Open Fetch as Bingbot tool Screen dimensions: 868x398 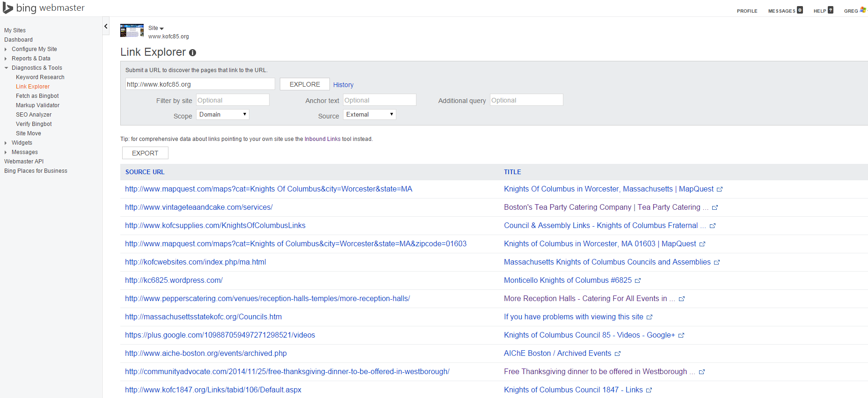37,96
